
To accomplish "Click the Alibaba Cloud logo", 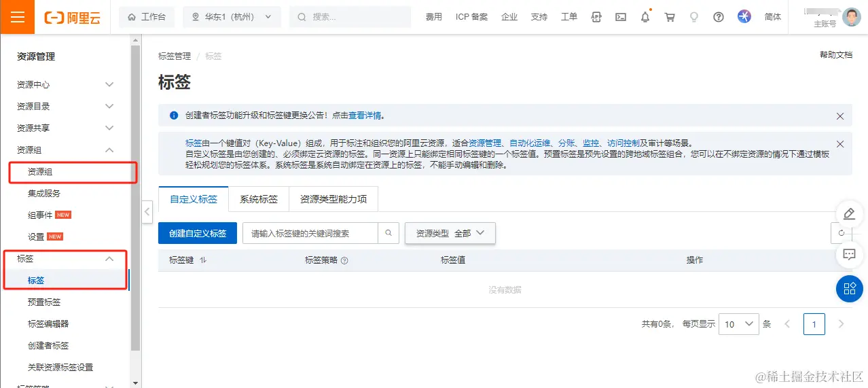I will coord(73,17).
